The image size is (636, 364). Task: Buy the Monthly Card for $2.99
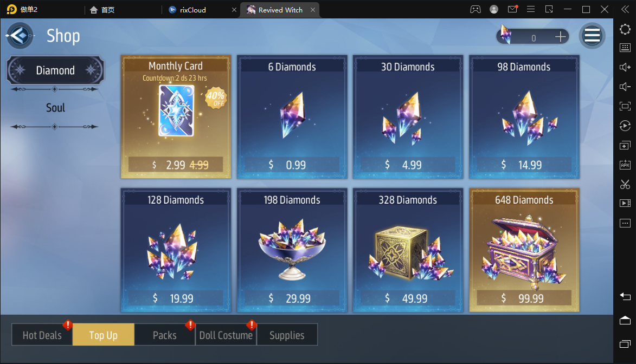pyautogui.click(x=176, y=117)
